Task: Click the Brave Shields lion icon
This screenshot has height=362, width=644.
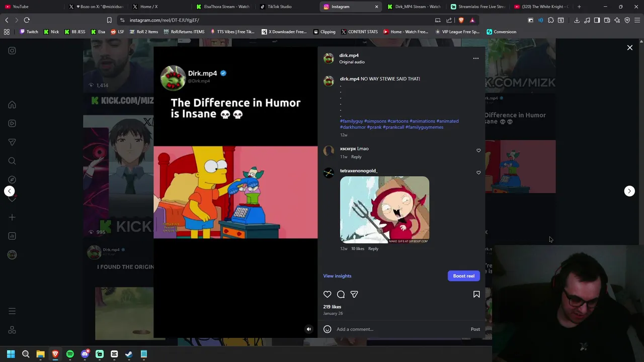Action: coord(461,20)
